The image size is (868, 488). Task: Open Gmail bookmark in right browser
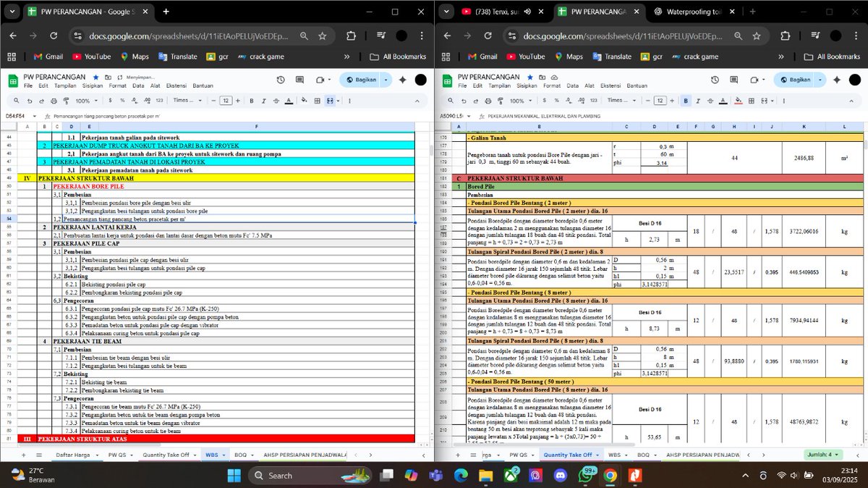pos(482,56)
